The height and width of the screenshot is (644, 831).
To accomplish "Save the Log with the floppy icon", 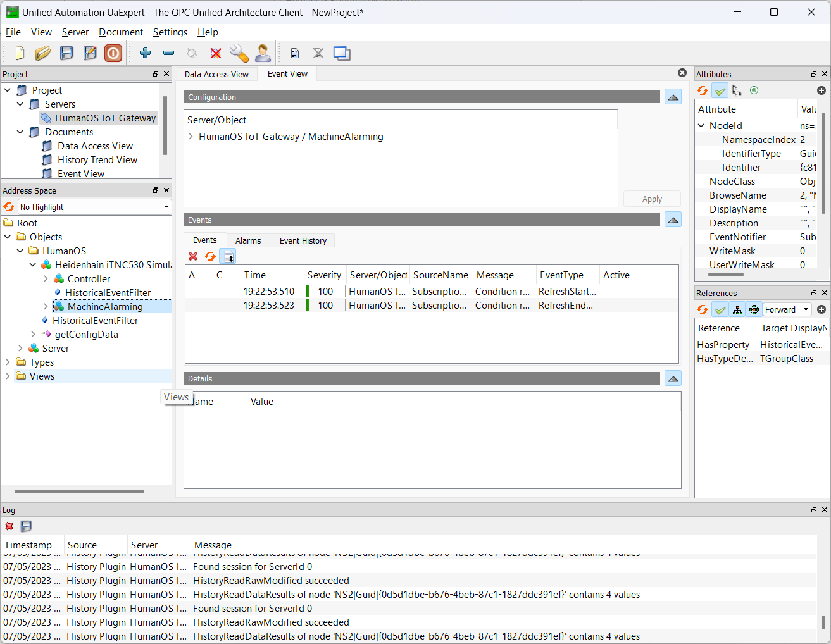I will pos(26,526).
